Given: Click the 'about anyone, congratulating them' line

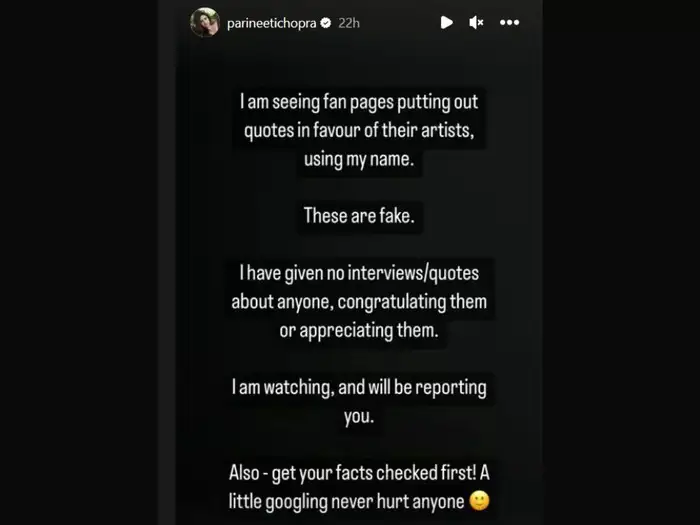Looking at the screenshot, I should (x=359, y=302).
